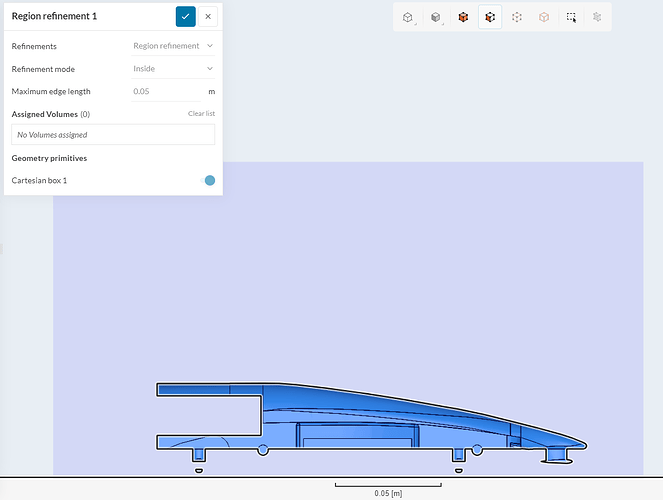Click the greyed exploded view icon
This screenshot has width=663, height=500.
[597, 17]
